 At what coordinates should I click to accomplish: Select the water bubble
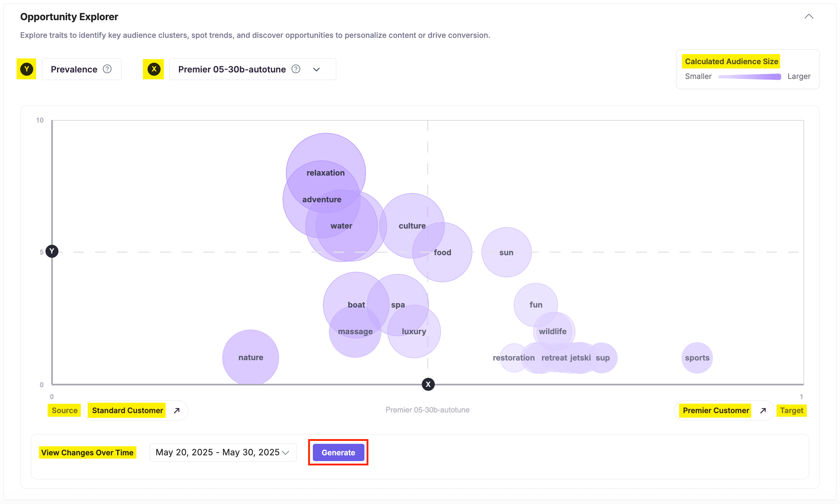tap(342, 226)
